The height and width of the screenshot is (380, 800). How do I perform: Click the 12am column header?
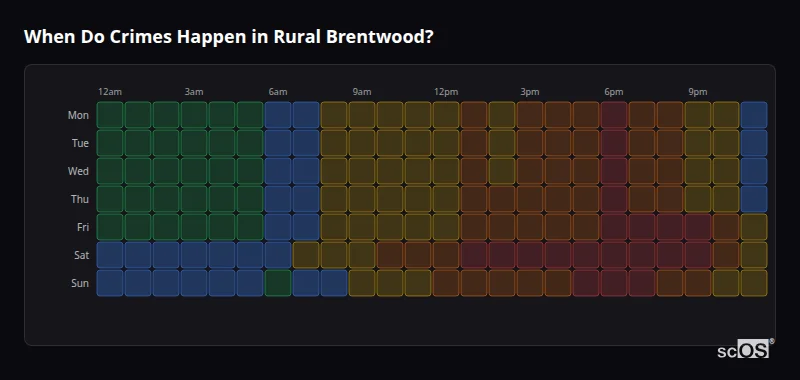click(x=110, y=92)
